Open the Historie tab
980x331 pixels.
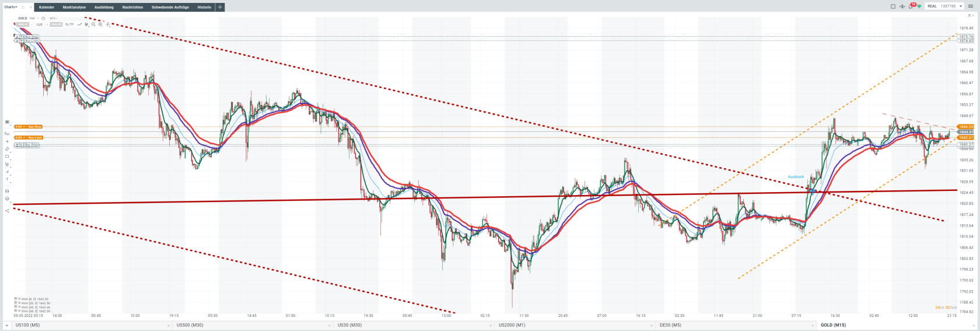[204, 7]
